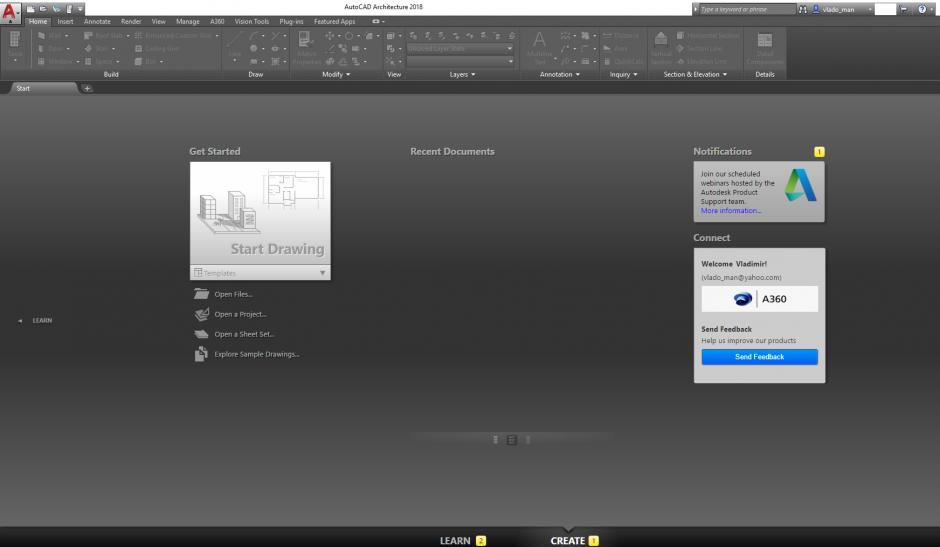The width and height of the screenshot is (940, 547).
Task: Switch to the Insert ribbon tab
Action: click(65, 22)
